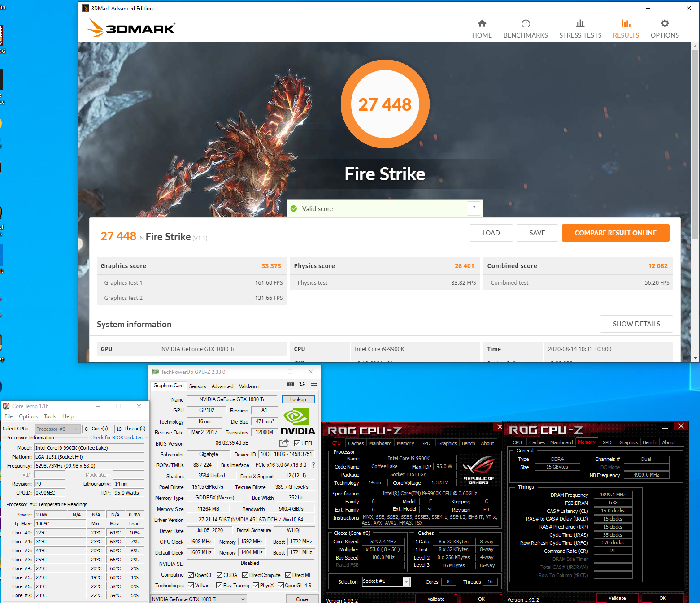Viewport: 700px width, 603px height.
Task: Open STRESS TESTS in 3DMark
Action: coord(580,29)
